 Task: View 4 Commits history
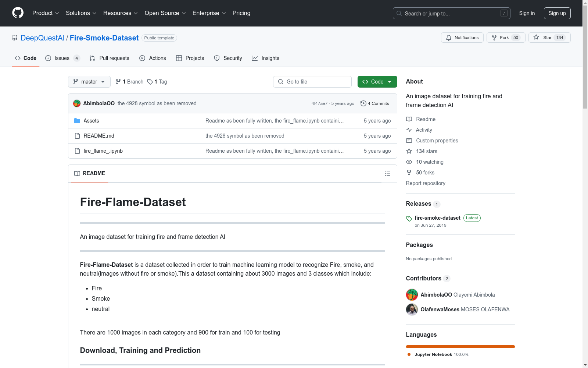(x=374, y=103)
